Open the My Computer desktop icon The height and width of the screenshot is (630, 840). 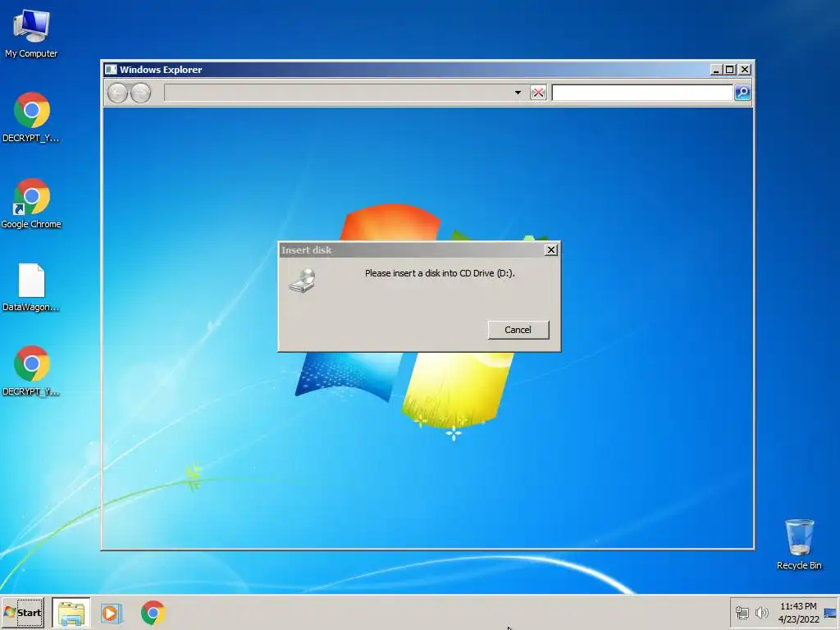pyautogui.click(x=31, y=33)
